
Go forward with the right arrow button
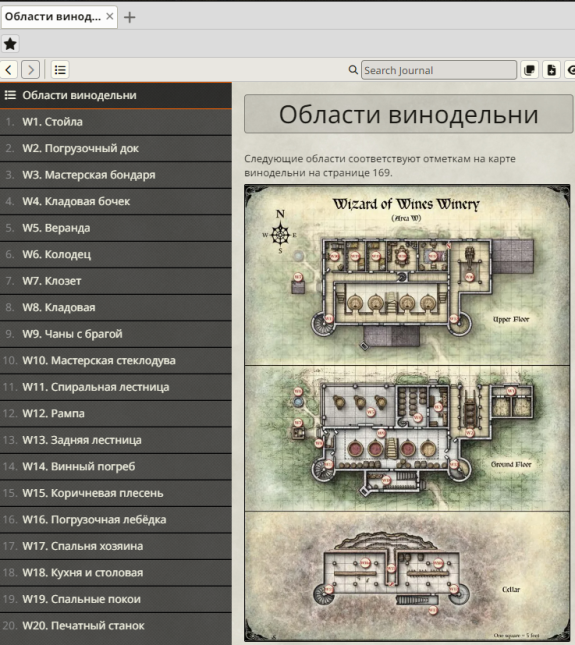tap(30, 70)
